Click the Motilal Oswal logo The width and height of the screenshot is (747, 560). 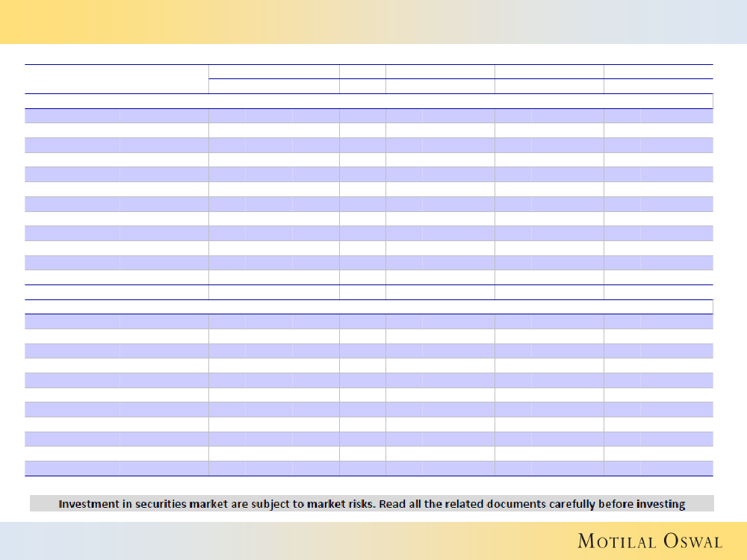tap(649, 541)
